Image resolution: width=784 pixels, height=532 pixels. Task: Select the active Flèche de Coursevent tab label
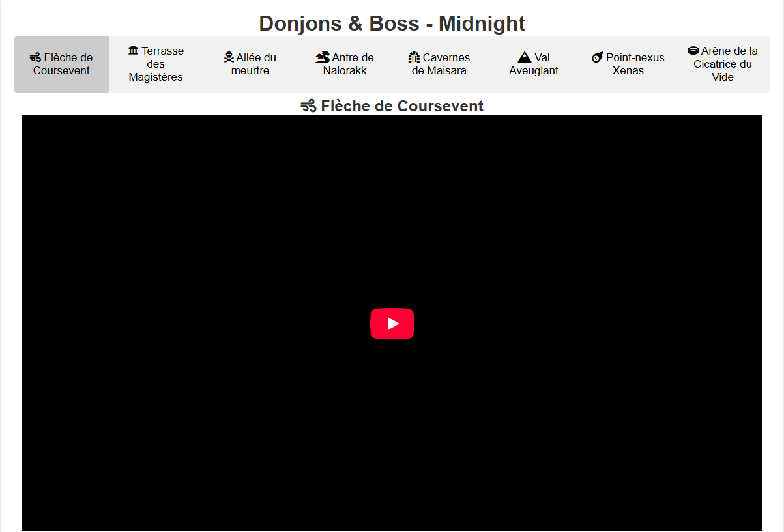[62, 64]
